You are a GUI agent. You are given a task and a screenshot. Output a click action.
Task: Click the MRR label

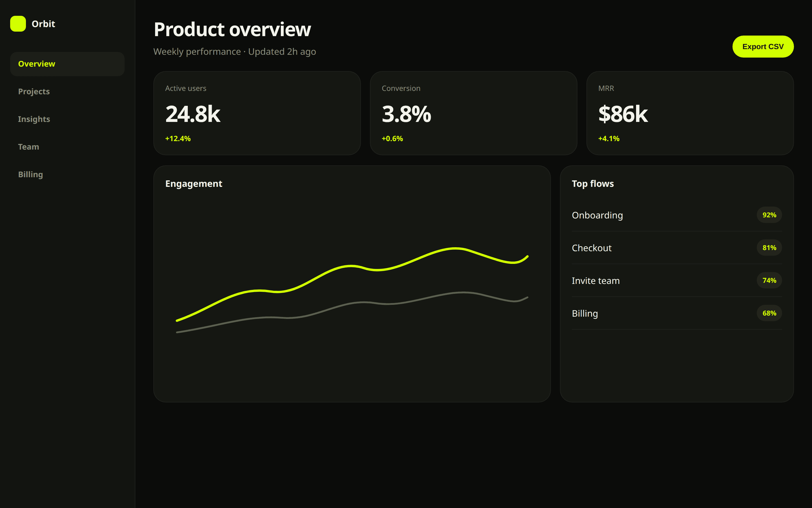point(606,88)
